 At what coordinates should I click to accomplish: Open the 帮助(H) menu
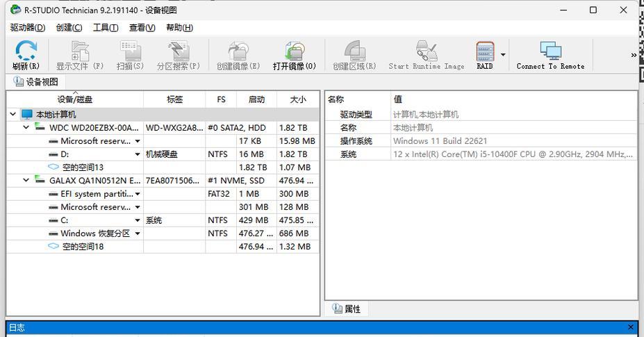tap(179, 28)
